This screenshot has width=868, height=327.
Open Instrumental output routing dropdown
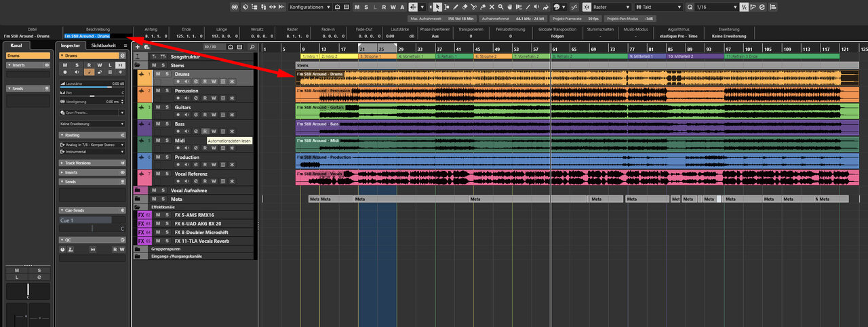(x=92, y=153)
